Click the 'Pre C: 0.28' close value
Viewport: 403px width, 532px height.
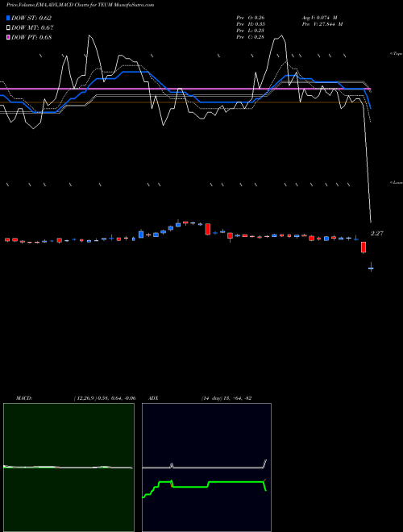pos(251,37)
